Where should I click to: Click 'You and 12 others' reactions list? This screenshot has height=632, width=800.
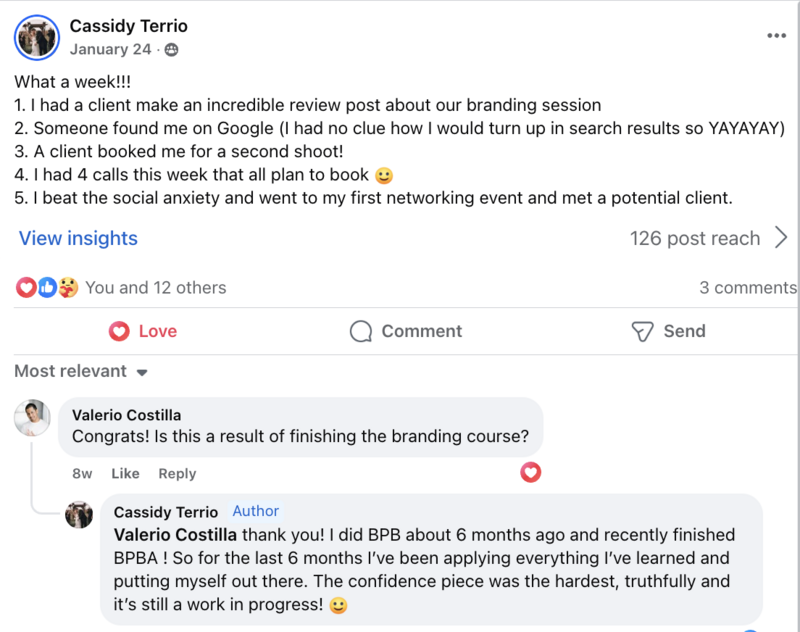tap(155, 288)
